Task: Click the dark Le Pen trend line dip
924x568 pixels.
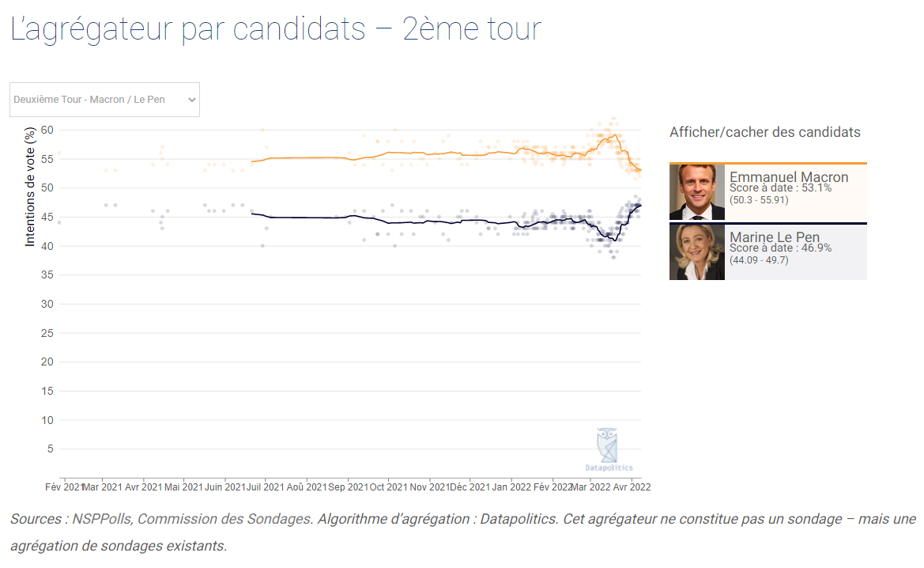Action: [615, 240]
